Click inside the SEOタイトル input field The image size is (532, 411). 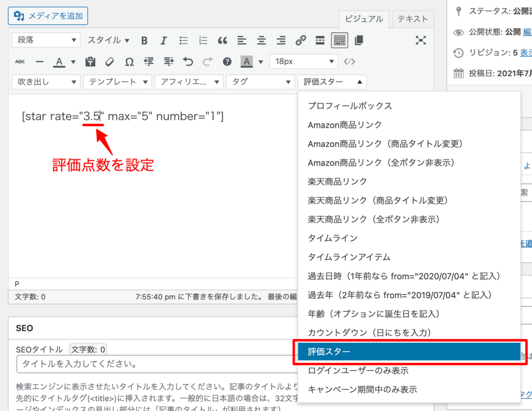click(157, 364)
